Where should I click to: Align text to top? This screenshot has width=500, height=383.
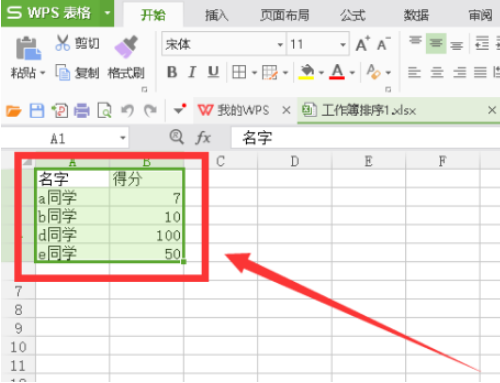click(415, 42)
